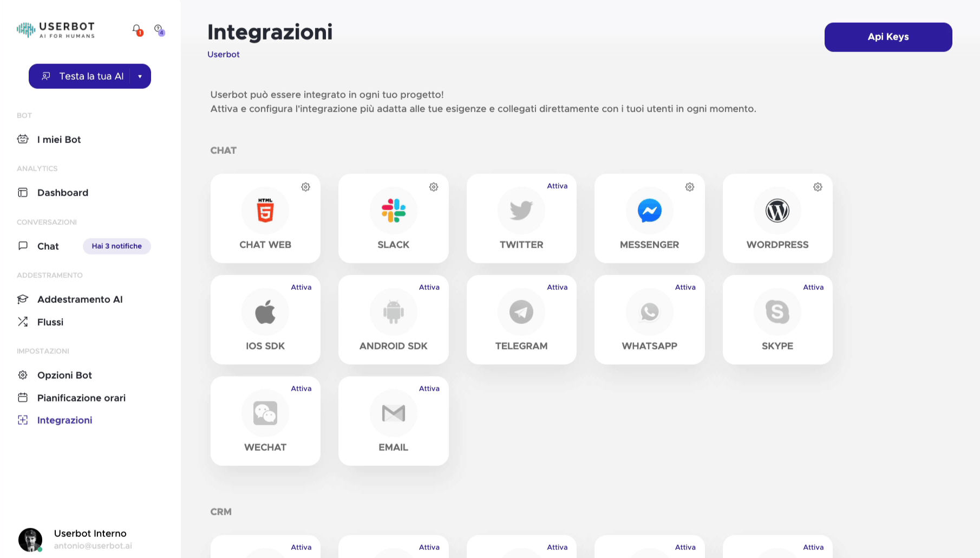The width and height of the screenshot is (980, 558).
Task: Select Integrazioni in the sidebar
Action: click(64, 420)
